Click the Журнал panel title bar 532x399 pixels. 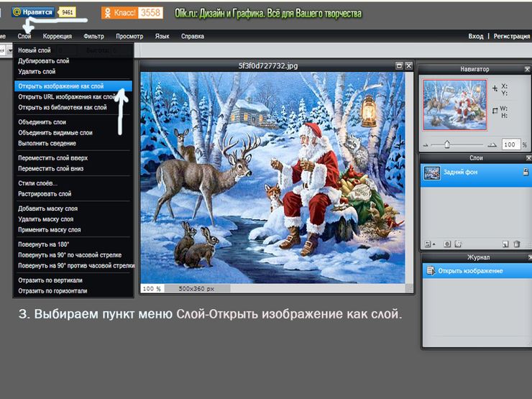coord(477,257)
